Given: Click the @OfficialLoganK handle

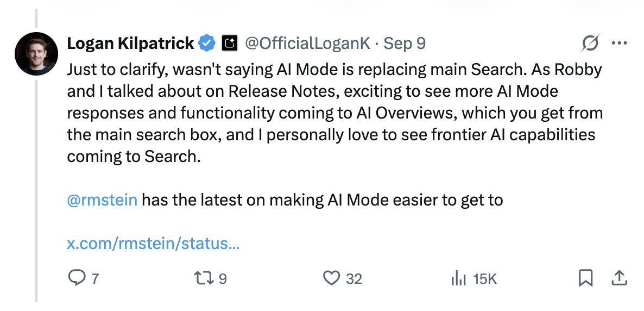Looking at the screenshot, I should pyautogui.click(x=308, y=43).
